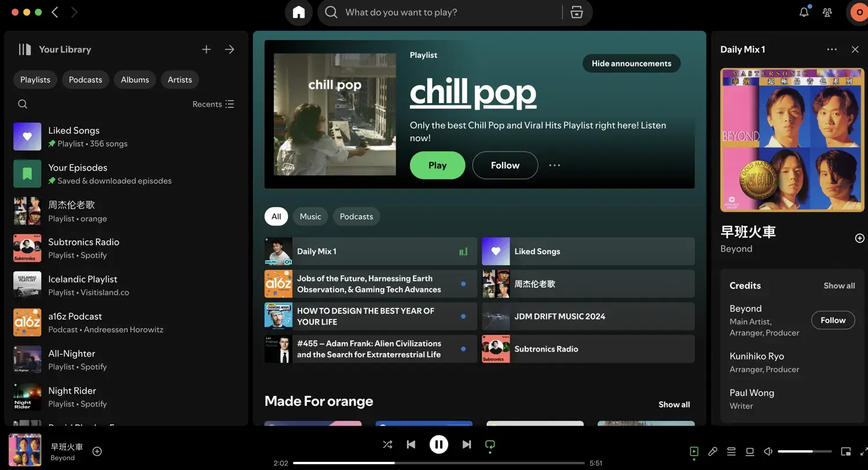Open the Recents sort dropdown

[x=213, y=104]
